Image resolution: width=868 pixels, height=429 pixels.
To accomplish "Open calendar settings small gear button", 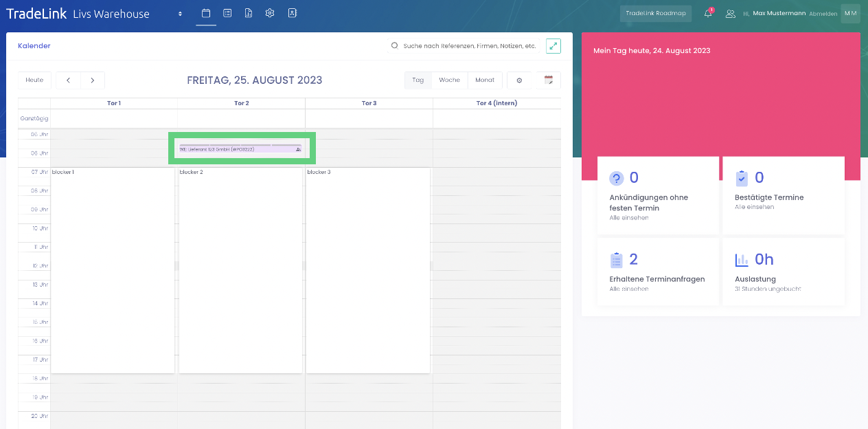I will click(519, 80).
